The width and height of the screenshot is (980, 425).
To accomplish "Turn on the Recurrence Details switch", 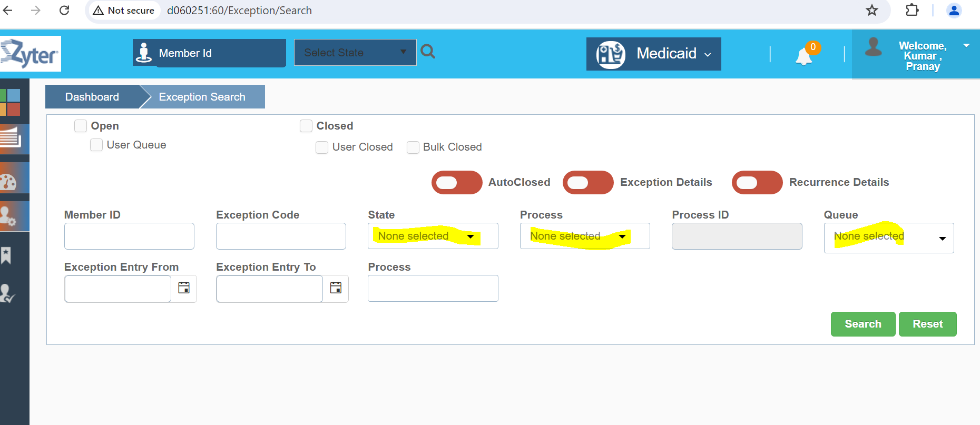I will click(x=757, y=183).
